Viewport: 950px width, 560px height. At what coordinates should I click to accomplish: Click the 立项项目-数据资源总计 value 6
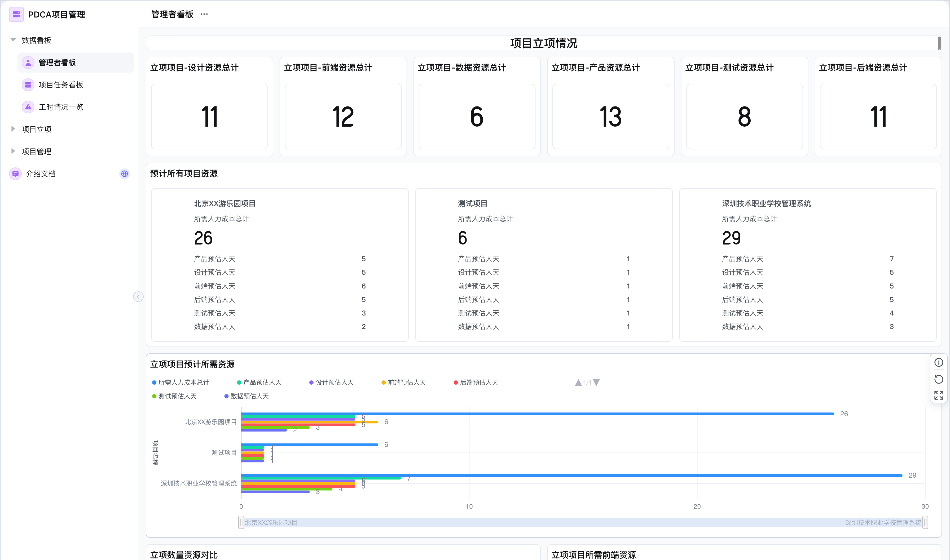[x=477, y=117]
